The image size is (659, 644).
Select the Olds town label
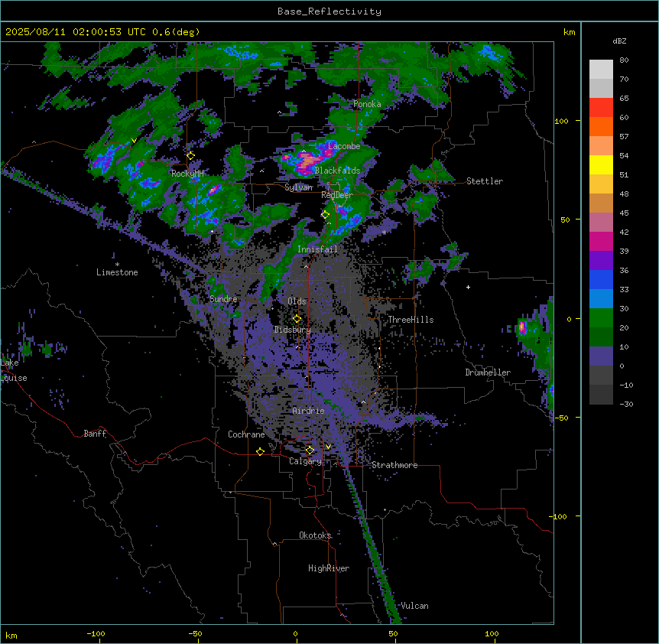click(x=297, y=301)
